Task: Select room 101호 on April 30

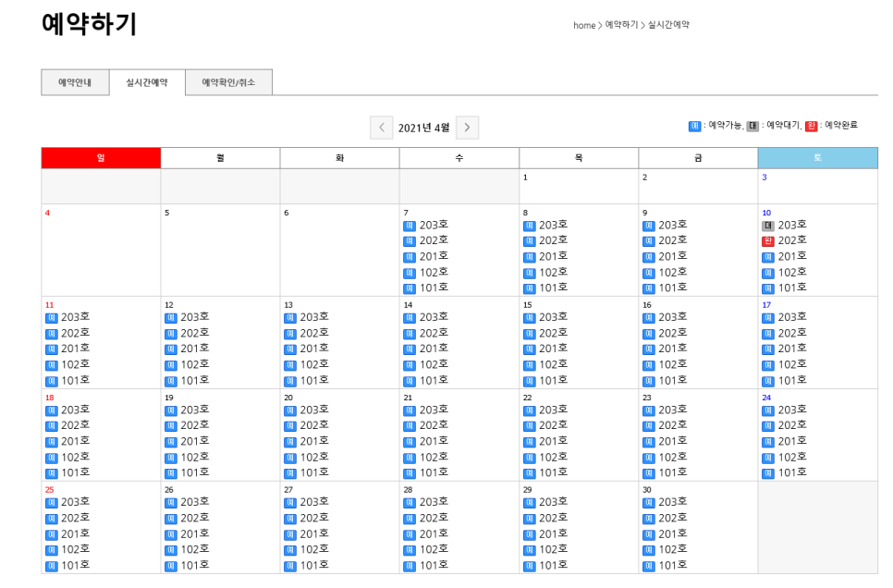Action: click(x=673, y=565)
